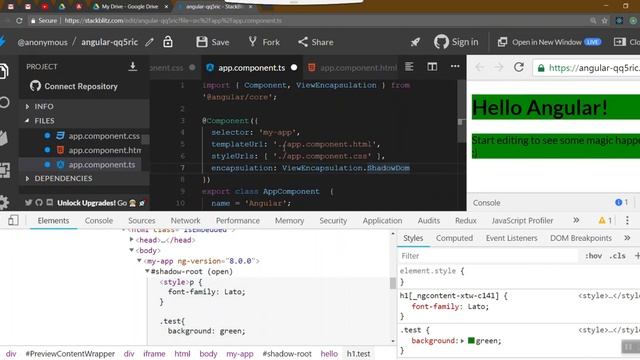Go back in preview browser
Image resolution: width=640 pixels, height=360 pixels.
[480, 67]
